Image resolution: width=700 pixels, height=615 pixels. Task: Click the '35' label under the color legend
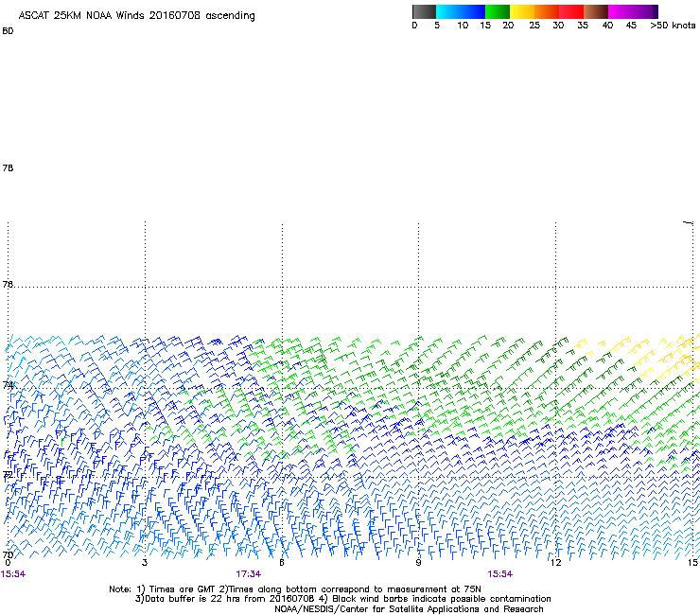[x=583, y=26]
